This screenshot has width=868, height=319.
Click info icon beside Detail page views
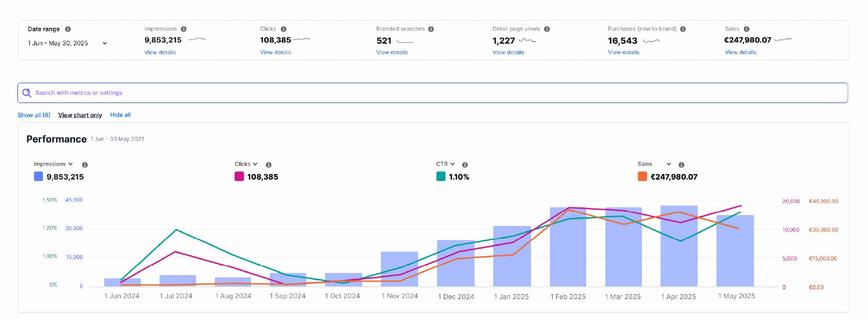coord(547,29)
